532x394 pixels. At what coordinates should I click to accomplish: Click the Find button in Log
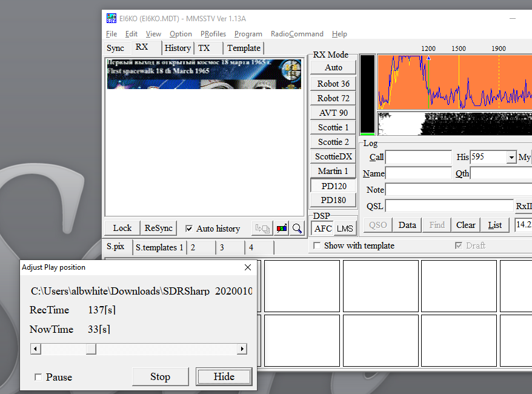[437, 225]
